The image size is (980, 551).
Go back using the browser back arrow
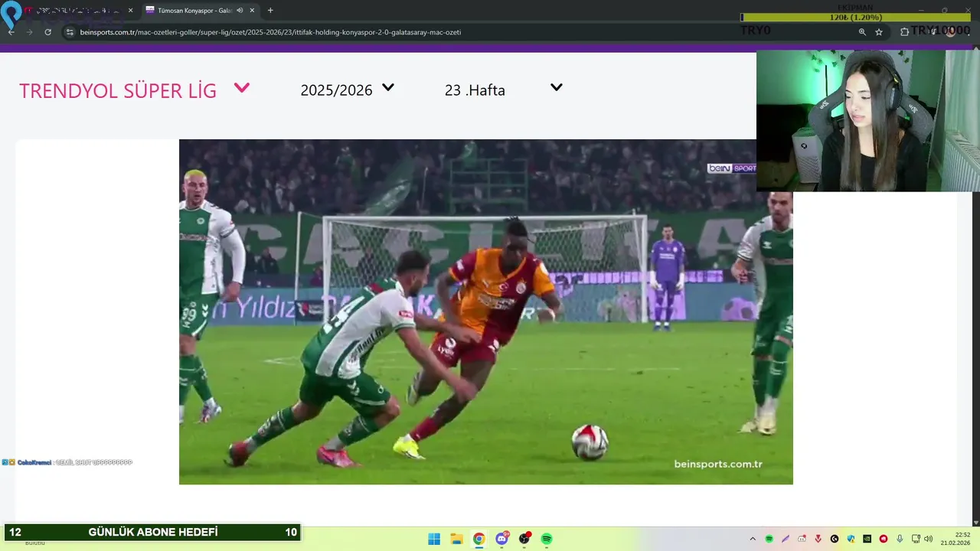click(11, 32)
